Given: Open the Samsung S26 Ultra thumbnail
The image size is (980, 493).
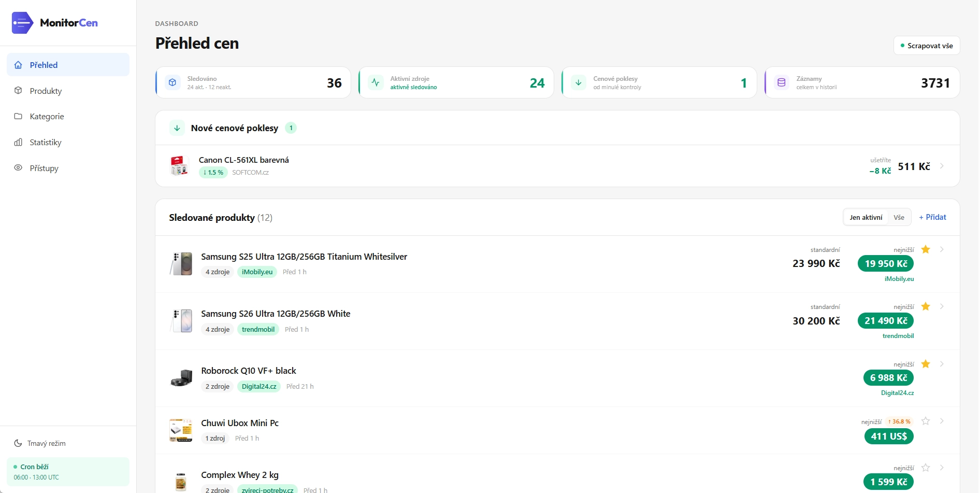Looking at the screenshot, I should point(181,321).
